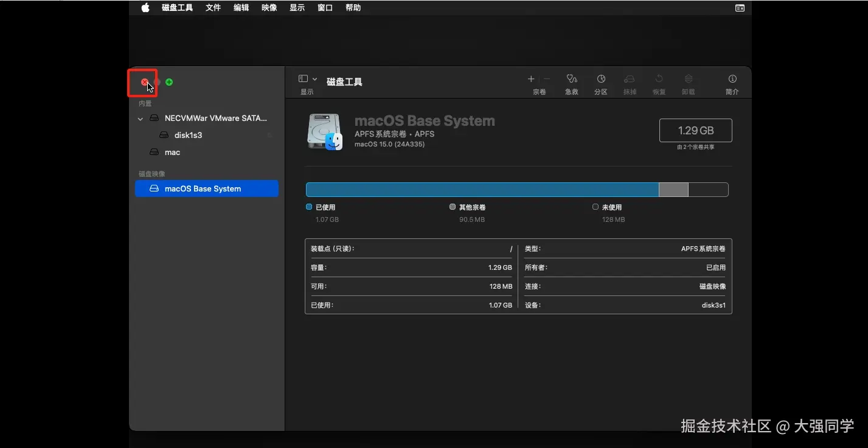868x448 pixels.
Task: Click the 90.5 MB other volumes value
Action: pos(472,219)
